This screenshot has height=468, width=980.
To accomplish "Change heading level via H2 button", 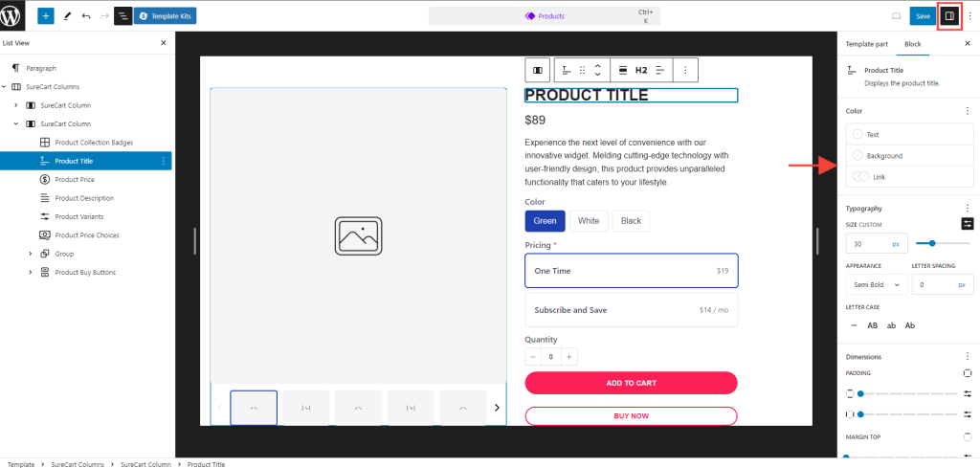I will pyautogui.click(x=641, y=70).
